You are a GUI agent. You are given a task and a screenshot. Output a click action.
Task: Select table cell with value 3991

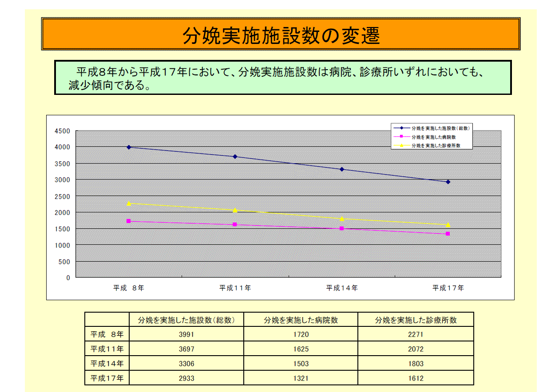186,334
